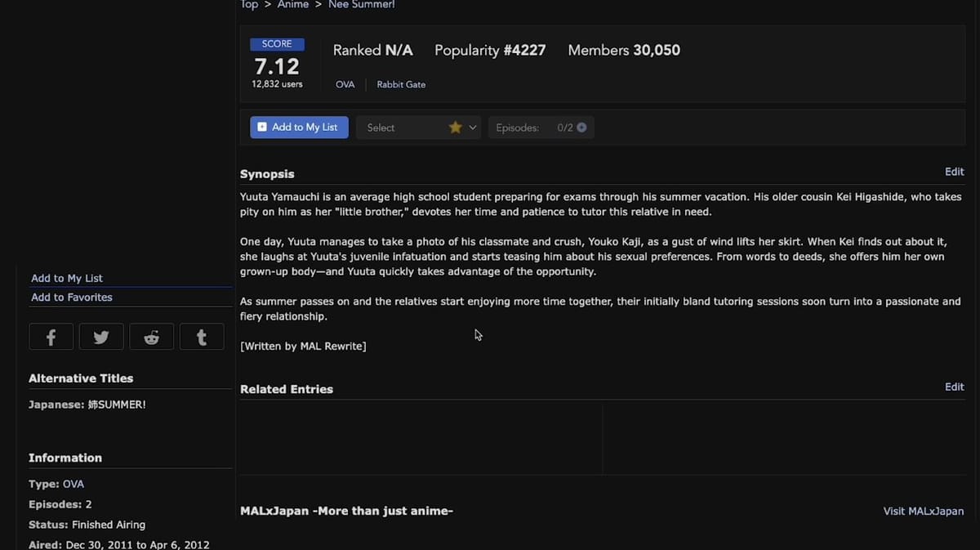
Task: Share the page on Twitter
Action: coord(101,338)
